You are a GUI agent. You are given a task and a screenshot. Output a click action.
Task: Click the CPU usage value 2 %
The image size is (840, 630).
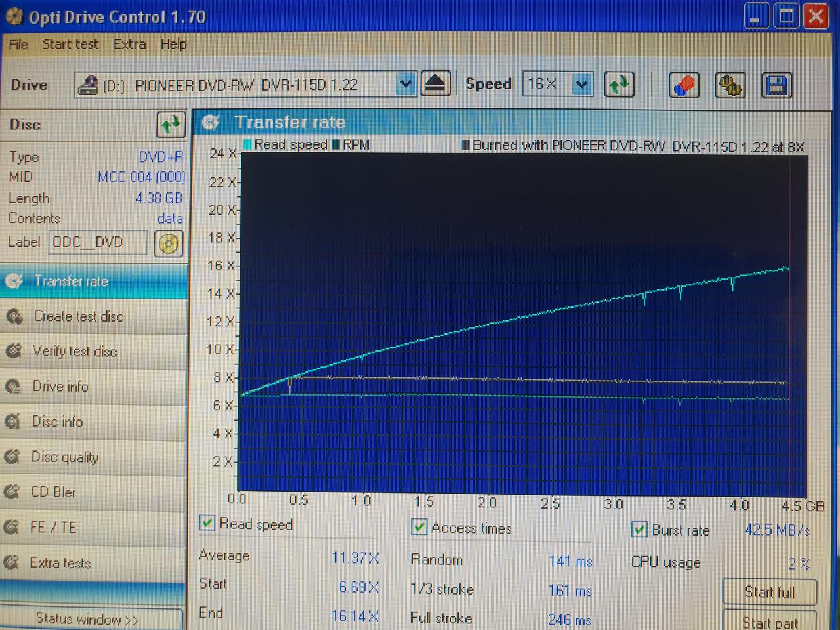[x=799, y=564]
